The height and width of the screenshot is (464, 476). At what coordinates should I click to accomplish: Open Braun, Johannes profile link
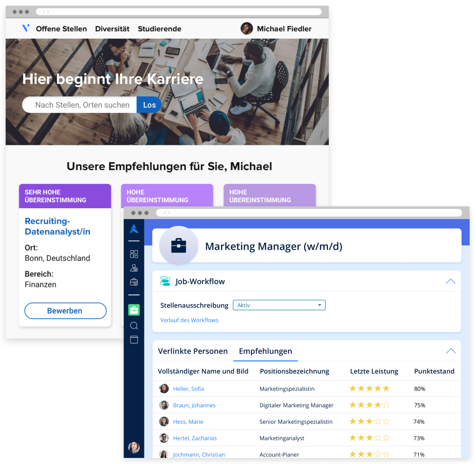[194, 405]
